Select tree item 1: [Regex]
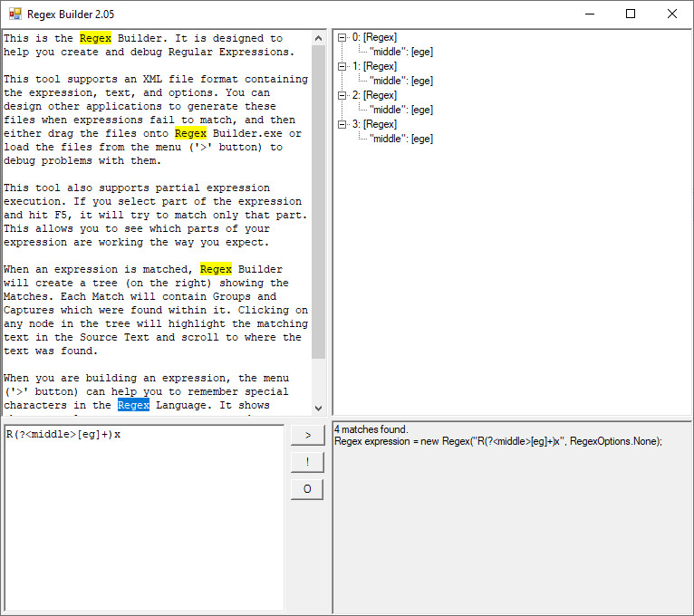 point(374,66)
